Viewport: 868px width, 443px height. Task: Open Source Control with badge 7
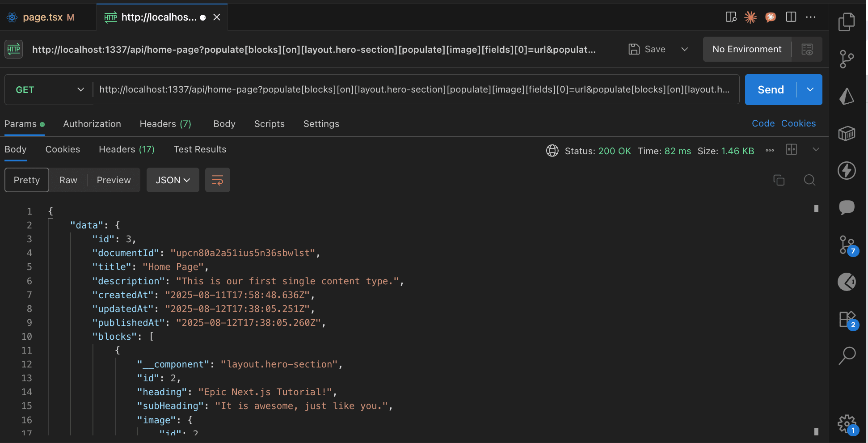coord(847,245)
